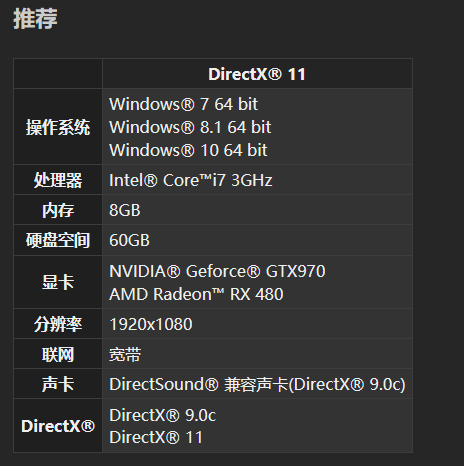Select Intel® Core™ i7 3GHz cell

[x=191, y=180]
